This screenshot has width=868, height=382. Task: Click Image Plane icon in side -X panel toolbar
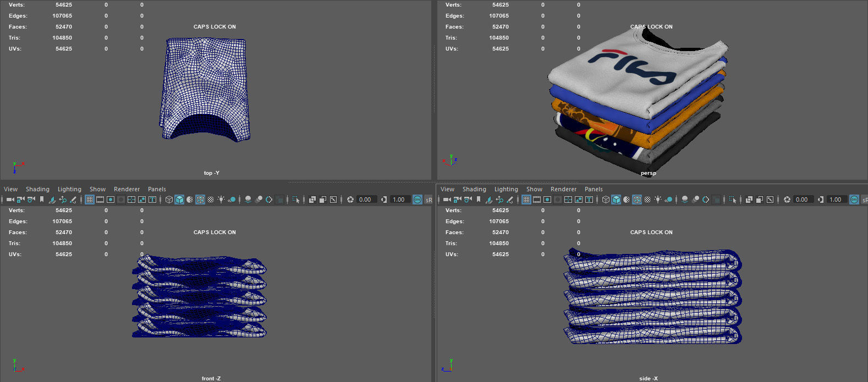click(x=489, y=200)
